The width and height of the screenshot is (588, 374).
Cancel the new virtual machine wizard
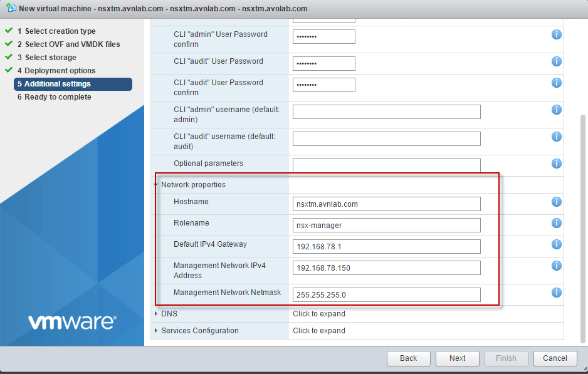point(555,358)
